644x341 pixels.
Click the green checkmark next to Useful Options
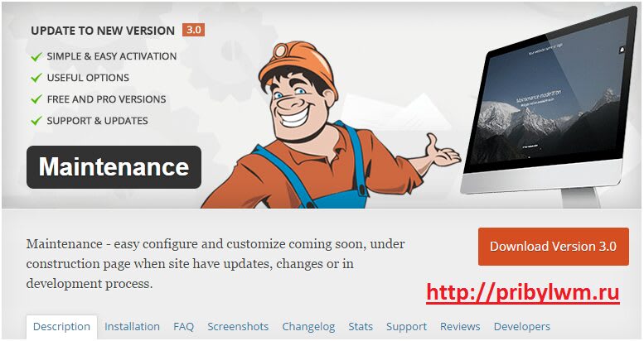pyautogui.click(x=36, y=78)
